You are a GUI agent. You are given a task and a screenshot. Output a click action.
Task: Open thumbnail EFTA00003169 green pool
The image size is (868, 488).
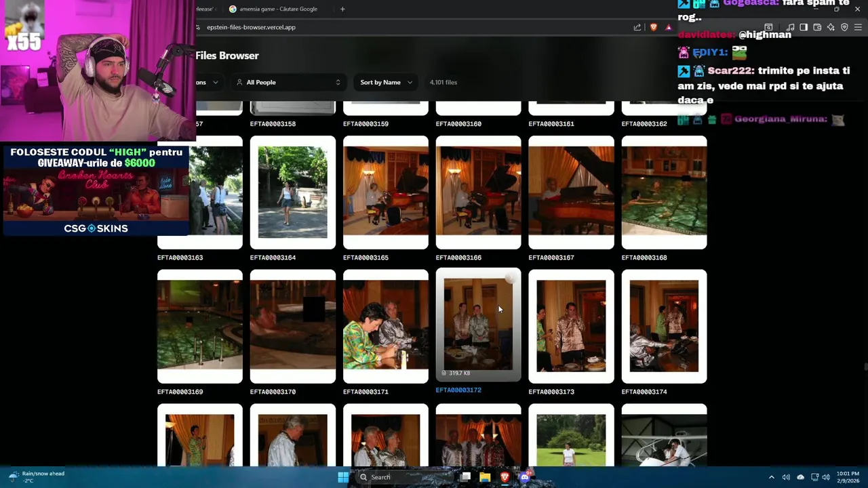click(200, 327)
